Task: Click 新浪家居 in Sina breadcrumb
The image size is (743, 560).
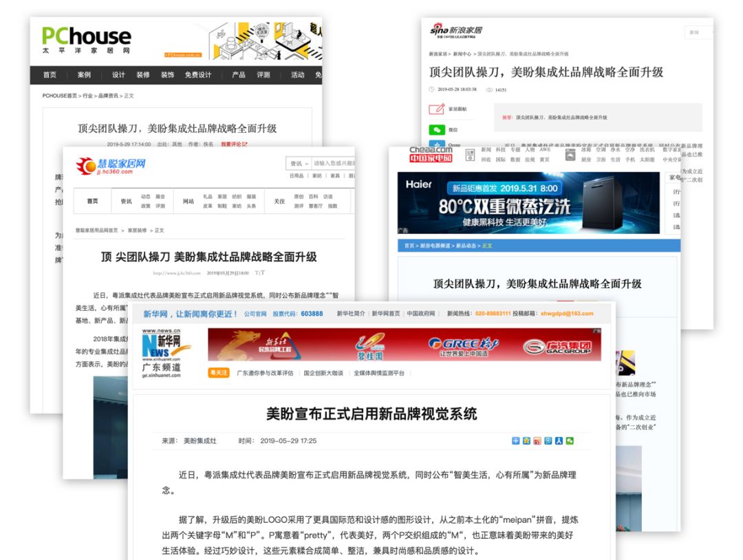Action: click(438, 54)
